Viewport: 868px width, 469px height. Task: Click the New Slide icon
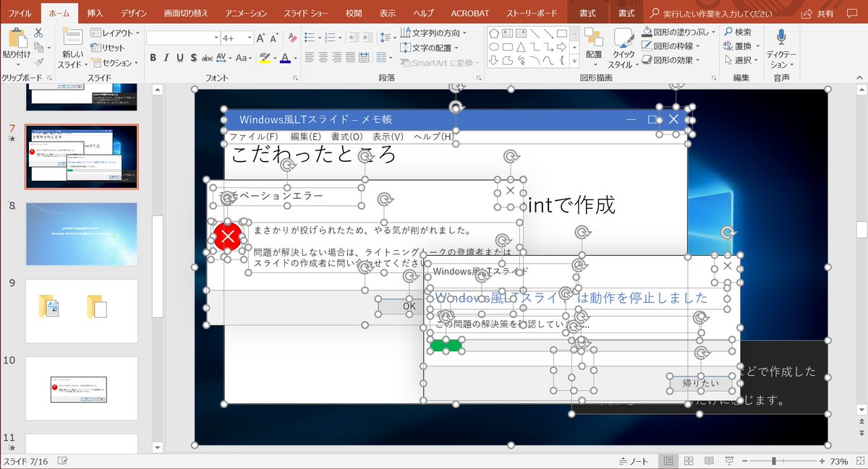(x=72, y=37)
